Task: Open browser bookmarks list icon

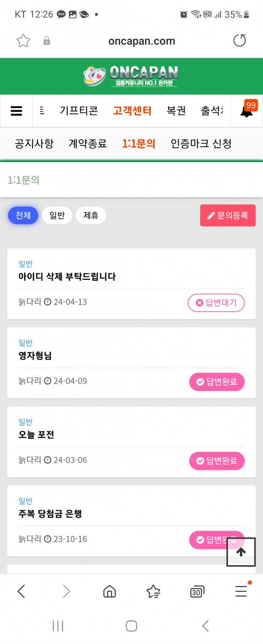Action: (x=153, y=591)
